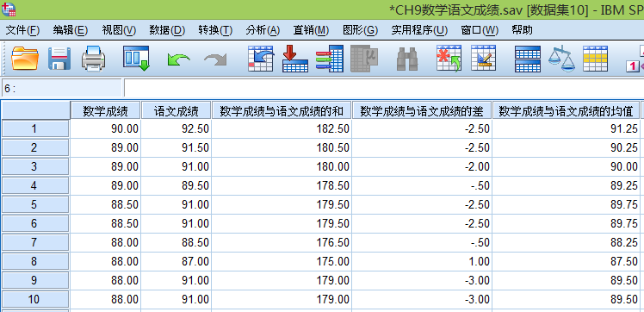Open the 帮助 menu

(x=522, y=30)
